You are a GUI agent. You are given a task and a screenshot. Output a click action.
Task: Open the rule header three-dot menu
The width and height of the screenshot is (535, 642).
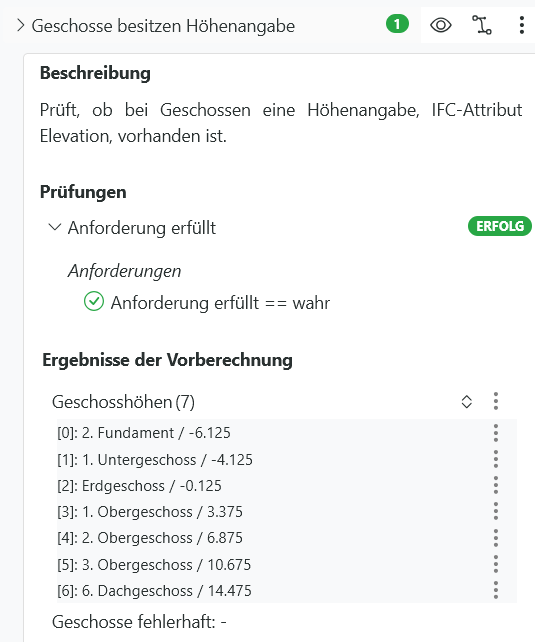(x=521, y=25)
